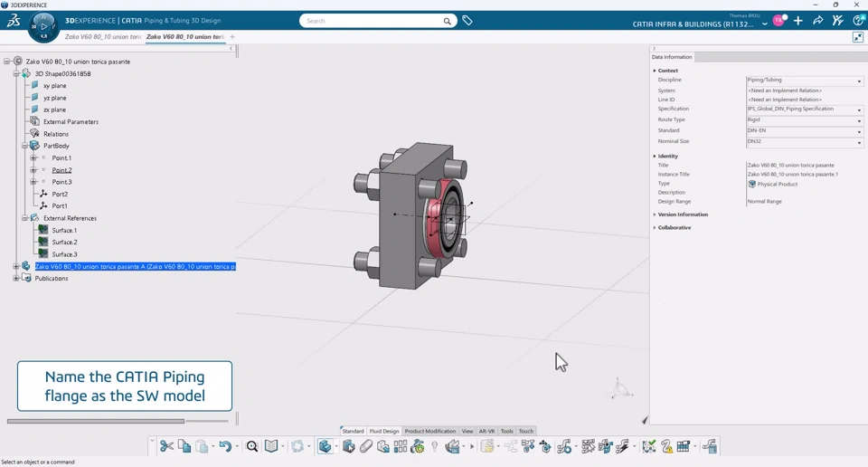Click the pipe segment tool icon
Viewport: 868px width, 467px height.
tap(366, 446)
